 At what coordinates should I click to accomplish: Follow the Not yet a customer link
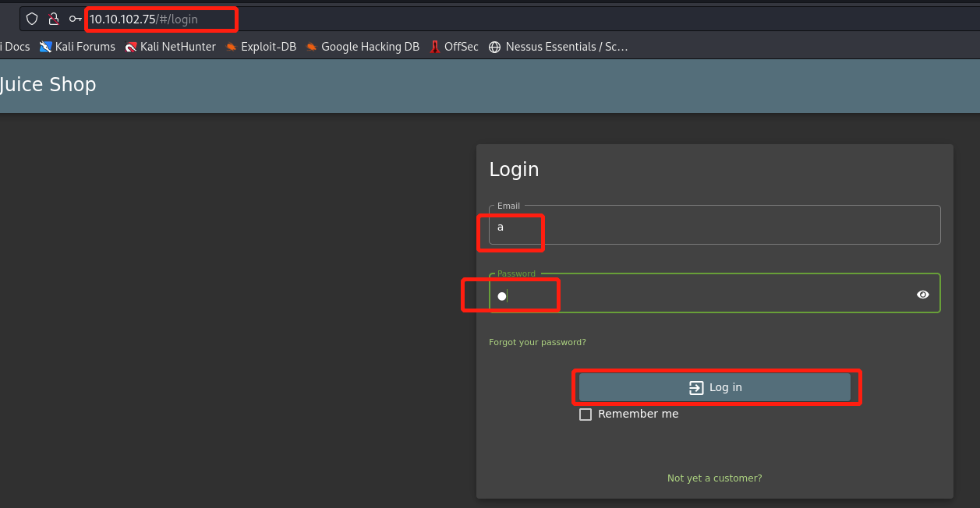tap(714, 478)
